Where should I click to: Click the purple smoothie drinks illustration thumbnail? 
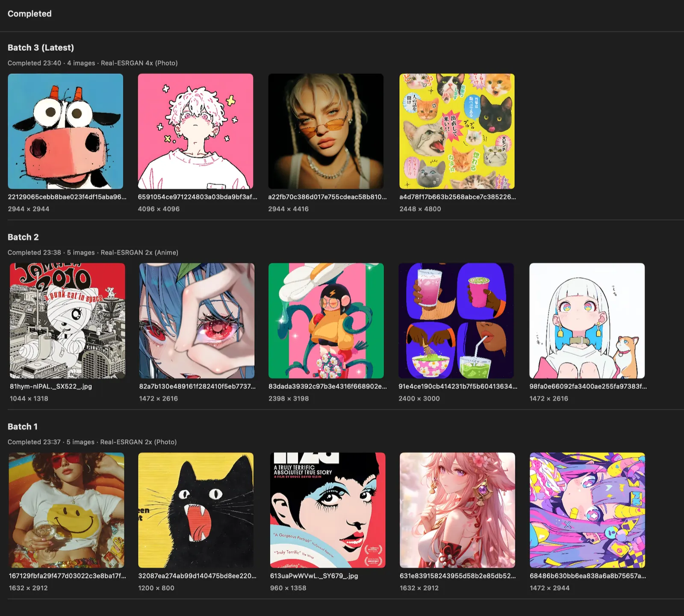(x=456, y=321)
